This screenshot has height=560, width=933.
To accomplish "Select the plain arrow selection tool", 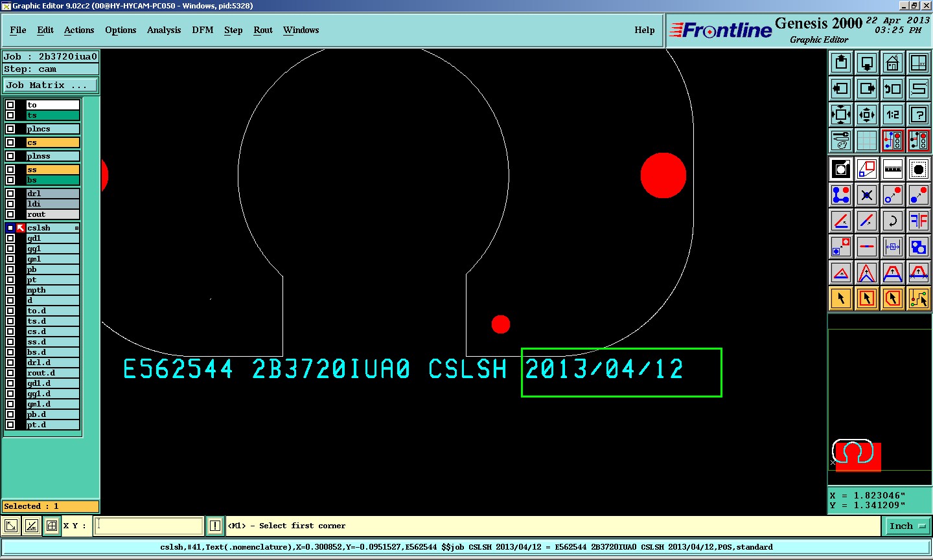I will (841, 298).
